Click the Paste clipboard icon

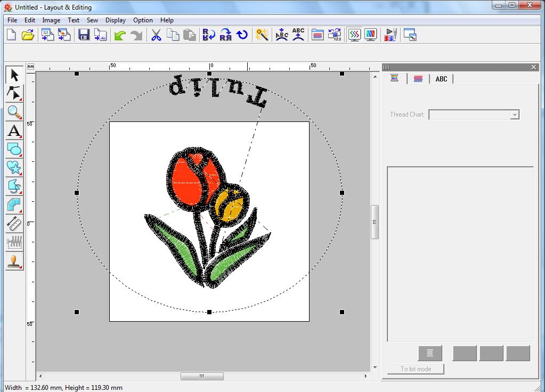point(190,35)
